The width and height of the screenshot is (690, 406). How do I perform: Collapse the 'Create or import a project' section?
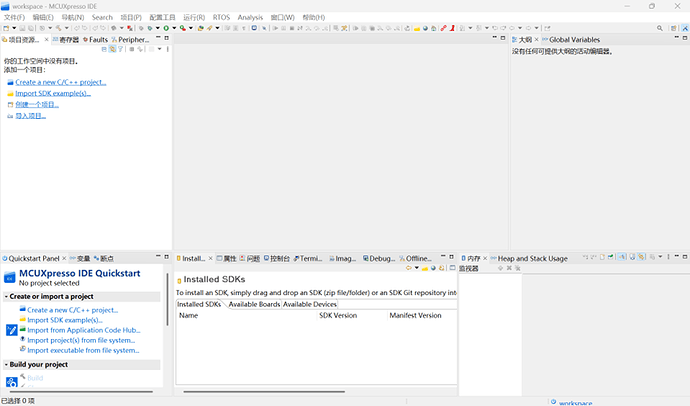[5, 297]
